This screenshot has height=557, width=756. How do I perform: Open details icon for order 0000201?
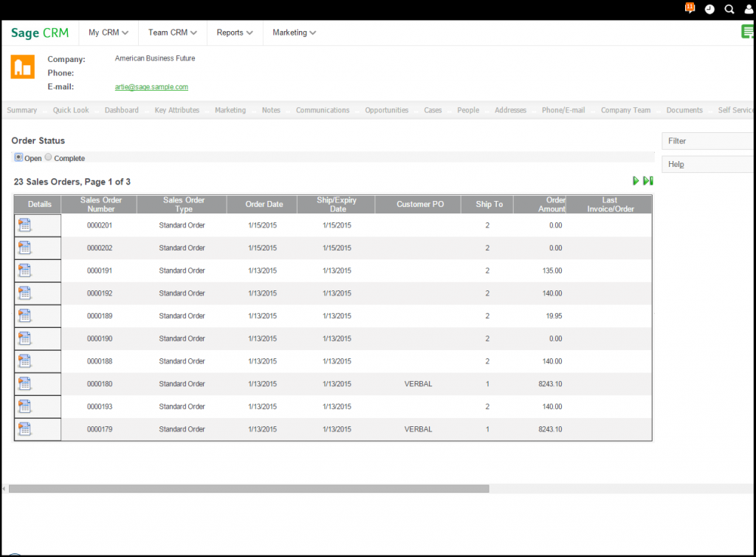(25, 225)
